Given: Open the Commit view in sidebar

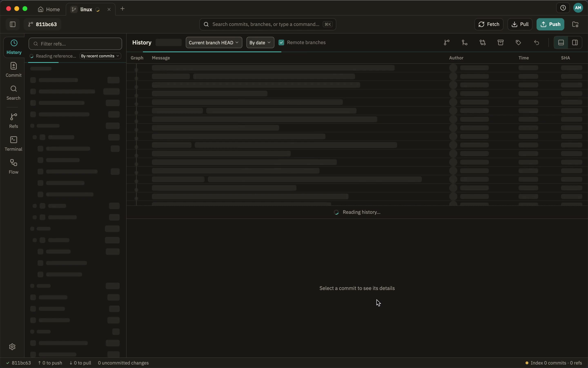Looking at the screenshot, I should pyautogui.click(x=14, y=70).
